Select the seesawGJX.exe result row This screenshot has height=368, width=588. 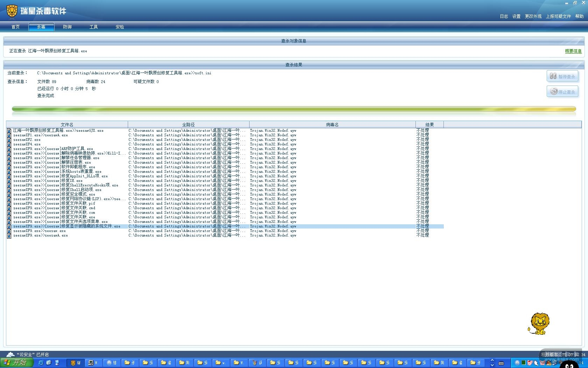coord(225,130)
